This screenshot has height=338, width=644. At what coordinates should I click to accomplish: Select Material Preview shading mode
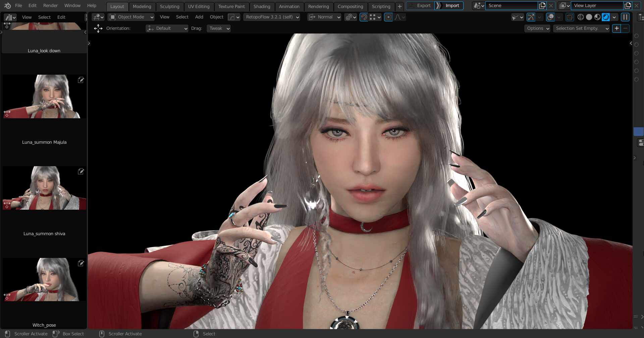point(597,17)
